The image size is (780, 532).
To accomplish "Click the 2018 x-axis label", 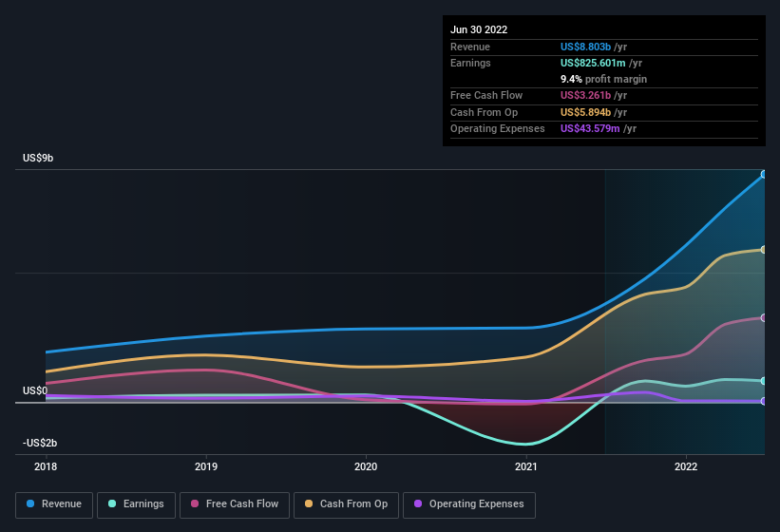I will [x=46, y=466].
